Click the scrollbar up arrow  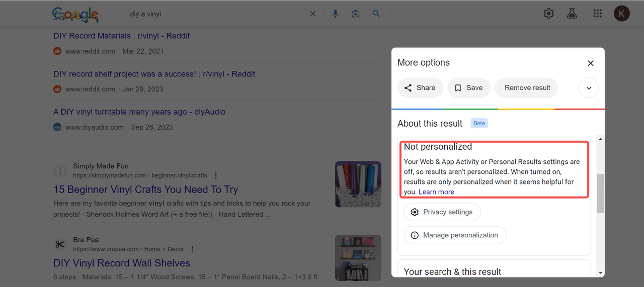point(600,139)
